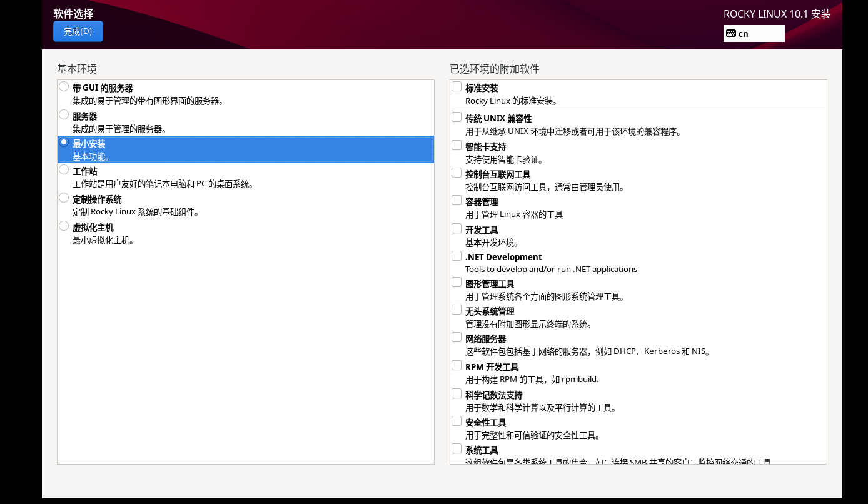Click text 用于完整性和可信验证的安全性工具。
Screen dimensions: 868x504
coord(533,435)
